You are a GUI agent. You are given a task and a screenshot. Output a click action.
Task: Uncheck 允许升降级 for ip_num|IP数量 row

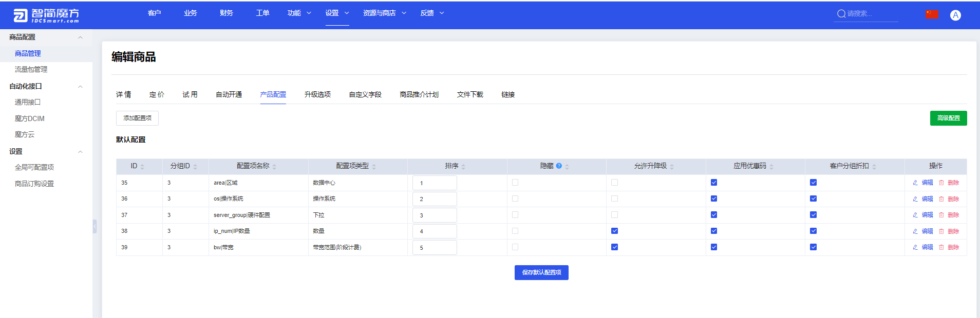[x=614, y=231]
